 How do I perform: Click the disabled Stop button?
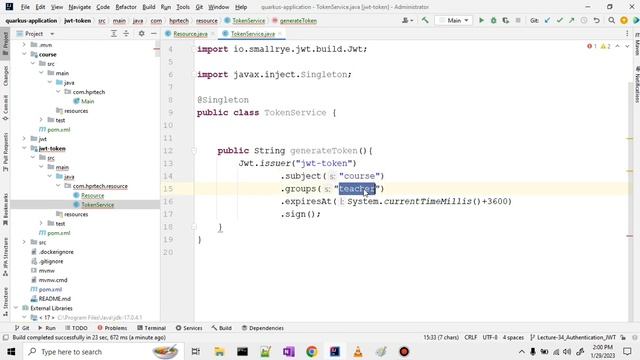(x=518, y=20)
